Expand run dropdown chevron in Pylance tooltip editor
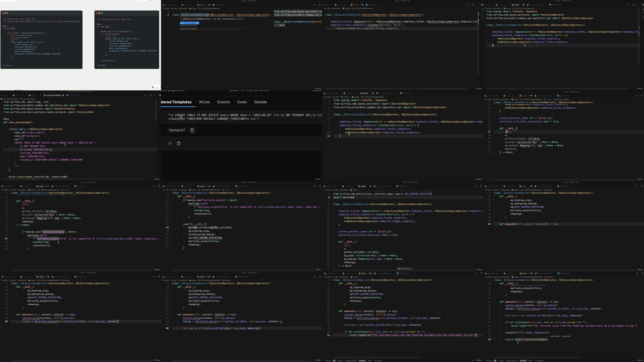Image resolution: width=644 pixels, height=362 pixels. coord(317,5)
